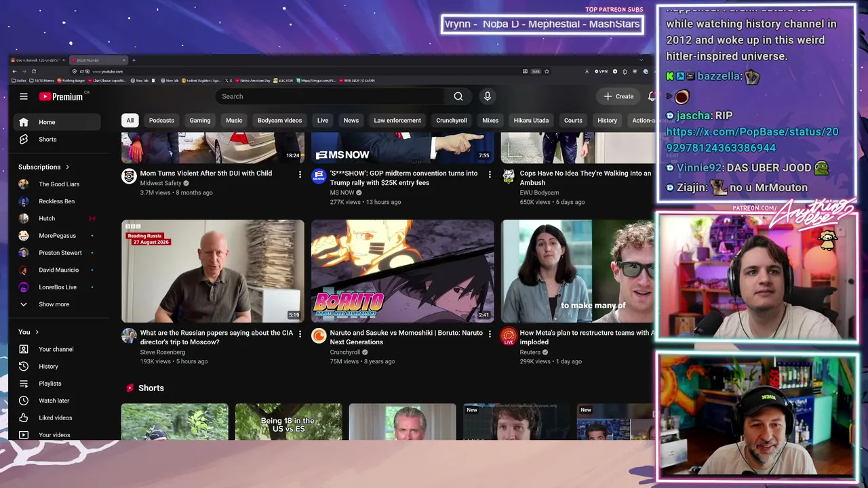Open the YouTube hamburger guide menu

pyautogui.click(x=24, y=96)
